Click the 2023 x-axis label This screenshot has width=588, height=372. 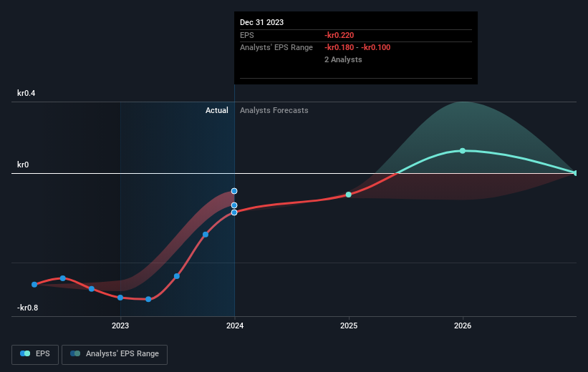[x=120, y=325]
